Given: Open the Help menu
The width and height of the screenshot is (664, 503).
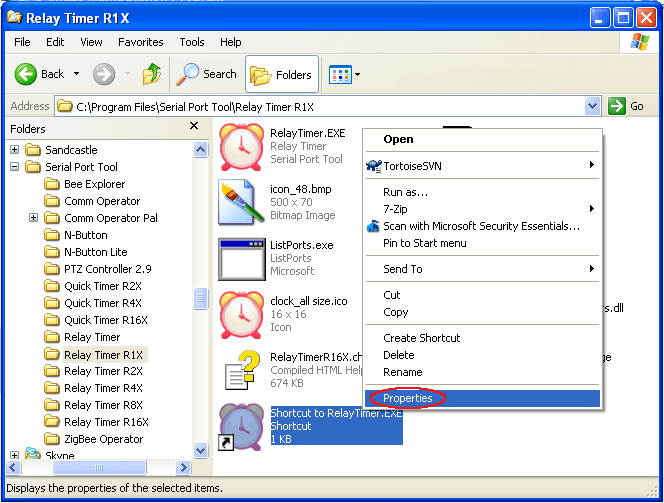Looking at the screenshot, I should (x=230, y=42).
